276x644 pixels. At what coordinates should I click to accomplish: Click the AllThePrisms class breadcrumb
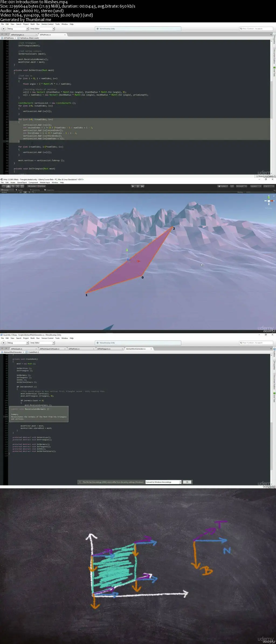pos(8,38)
